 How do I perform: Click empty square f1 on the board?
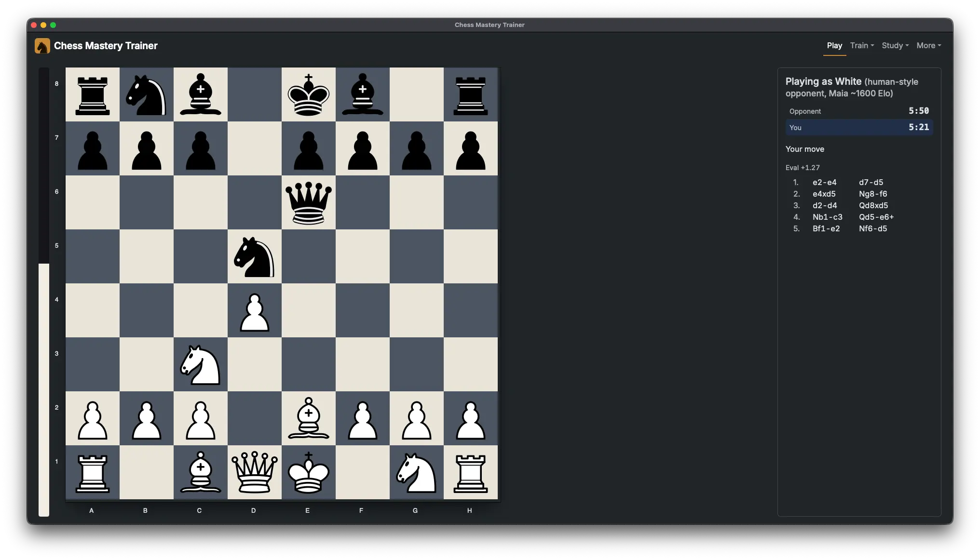(363, 472)
